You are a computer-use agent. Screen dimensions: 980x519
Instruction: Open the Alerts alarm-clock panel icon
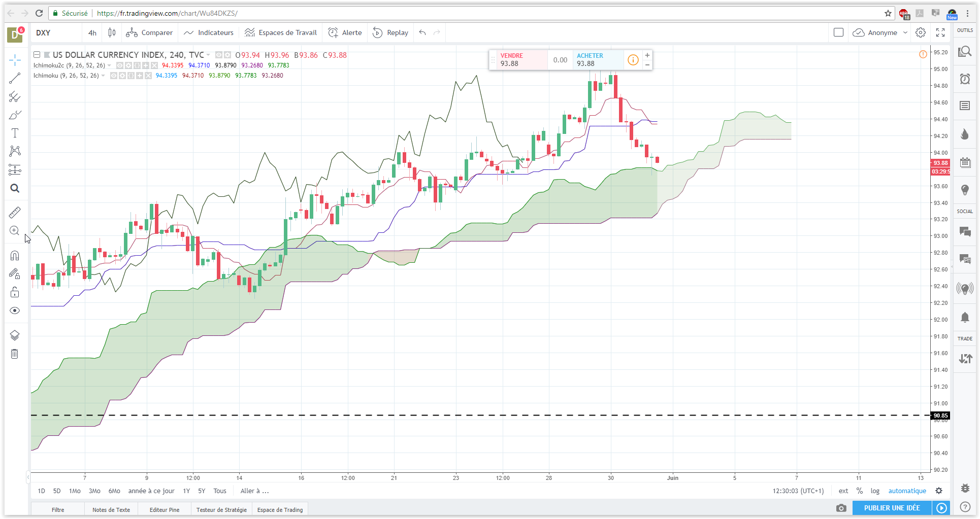click(965, 79)
